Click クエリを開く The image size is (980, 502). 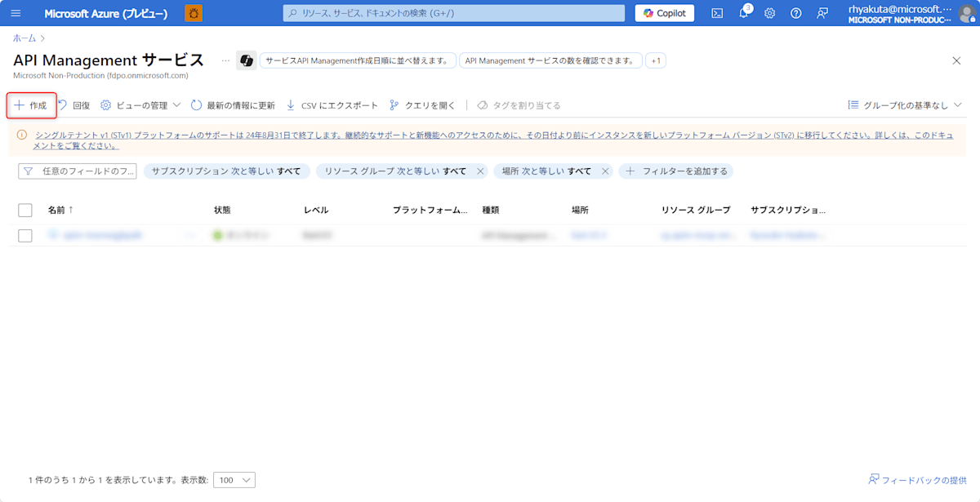pos(422,105)
